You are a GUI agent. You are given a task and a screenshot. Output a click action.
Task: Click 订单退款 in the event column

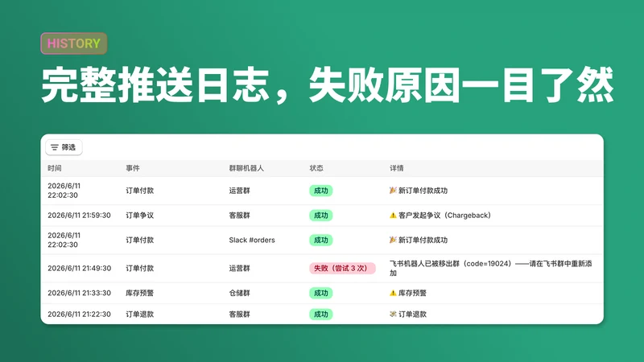pos(139,314)
